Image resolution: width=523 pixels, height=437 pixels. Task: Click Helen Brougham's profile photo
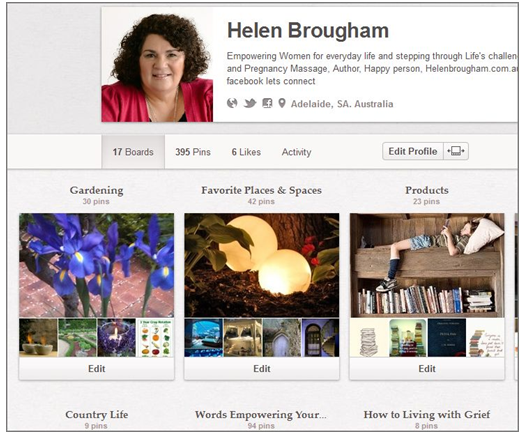[x=157, y=65]
